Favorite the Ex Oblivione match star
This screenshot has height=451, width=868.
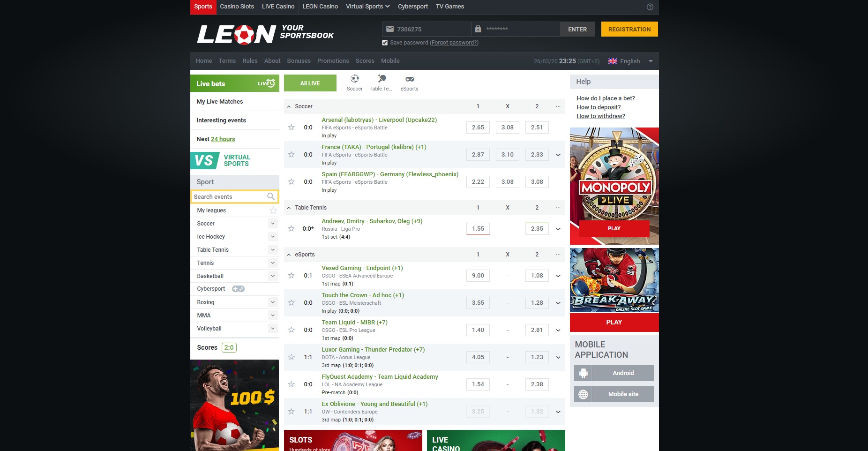(x=291, y=412)
